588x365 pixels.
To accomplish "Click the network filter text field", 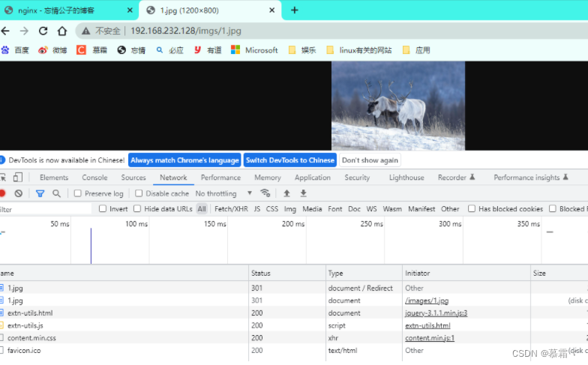I will point(45,209).
